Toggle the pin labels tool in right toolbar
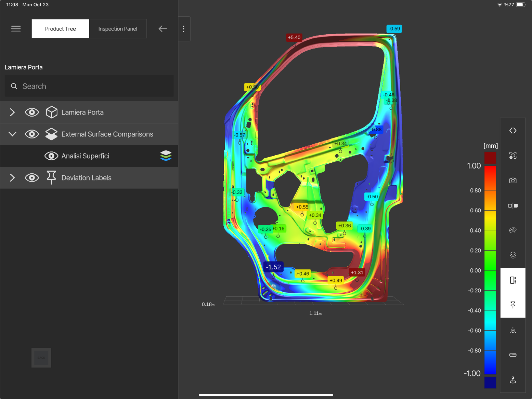532x399 pixels. click(513, 305)
